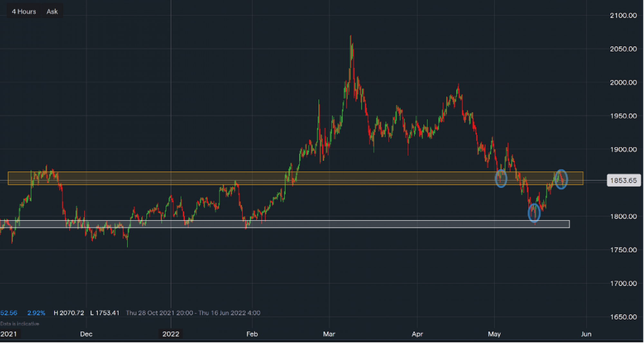
Task: Open the 4 Hours timeframe selector
Action: coord(24,12)
